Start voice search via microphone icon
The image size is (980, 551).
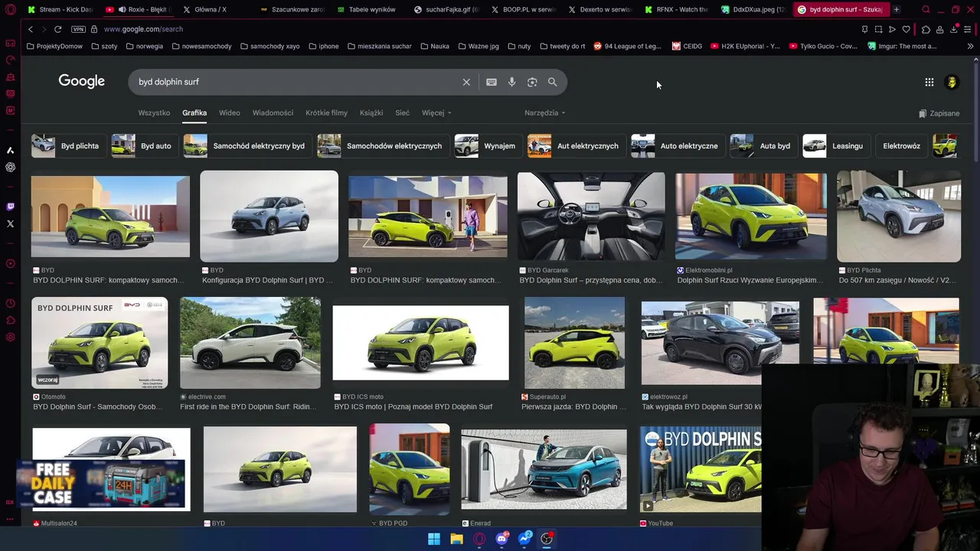tap(511, 82)
